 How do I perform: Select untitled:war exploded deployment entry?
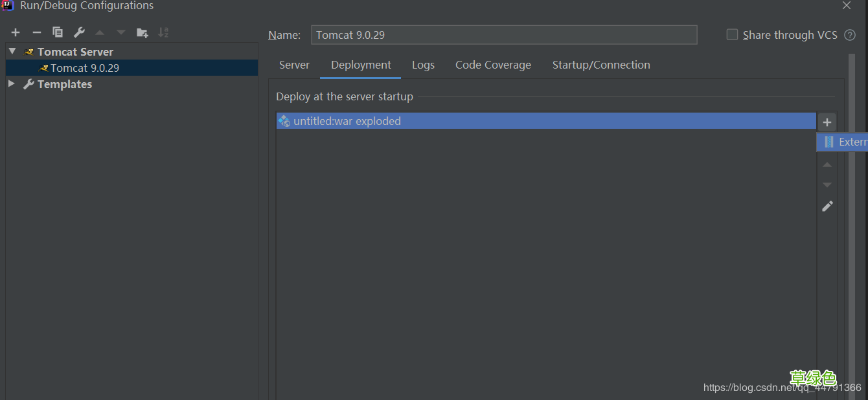(347, 121)
